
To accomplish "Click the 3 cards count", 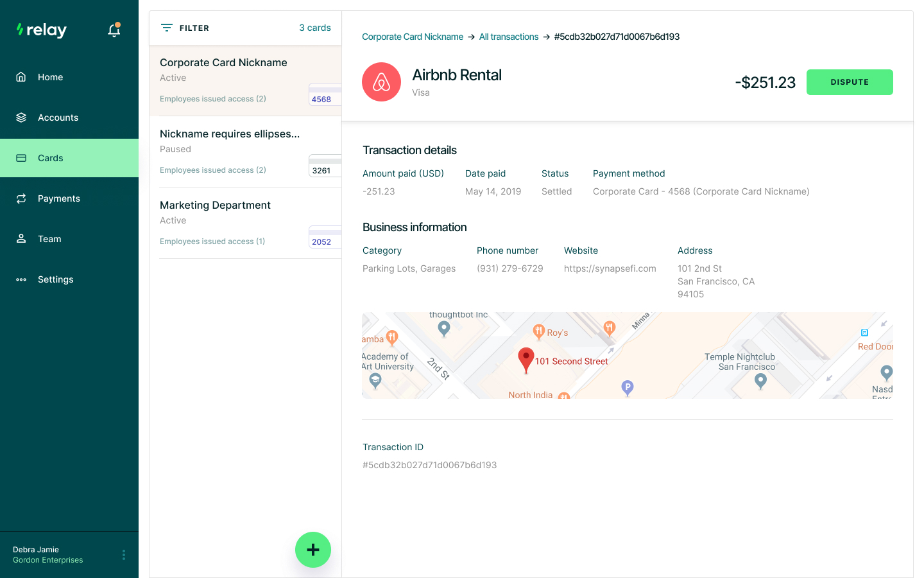I will (315, 28).
